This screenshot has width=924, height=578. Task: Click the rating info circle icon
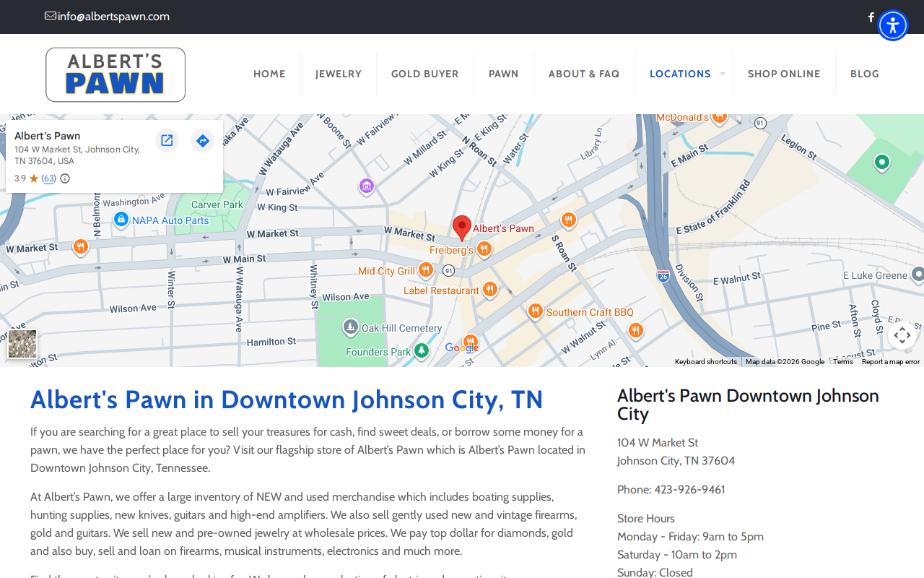tap(65, 178)
